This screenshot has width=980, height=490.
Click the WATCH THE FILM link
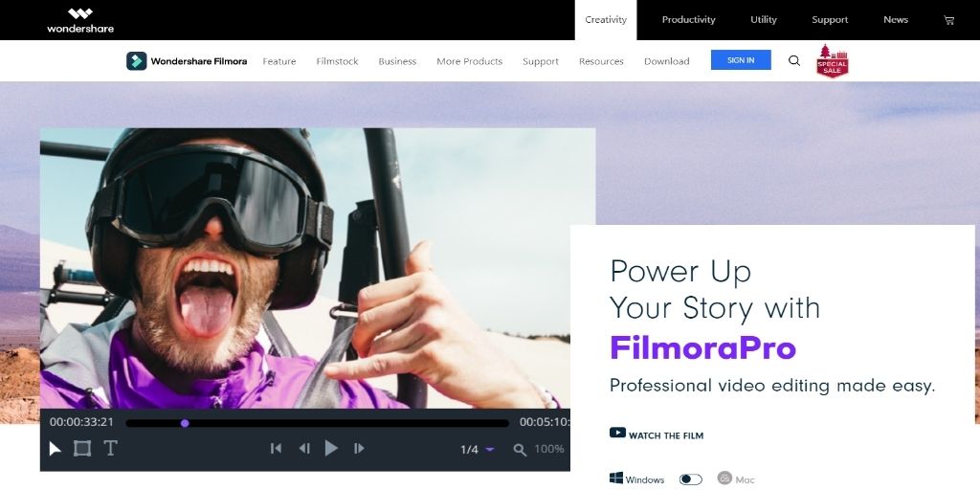click(x=666, y=435)
